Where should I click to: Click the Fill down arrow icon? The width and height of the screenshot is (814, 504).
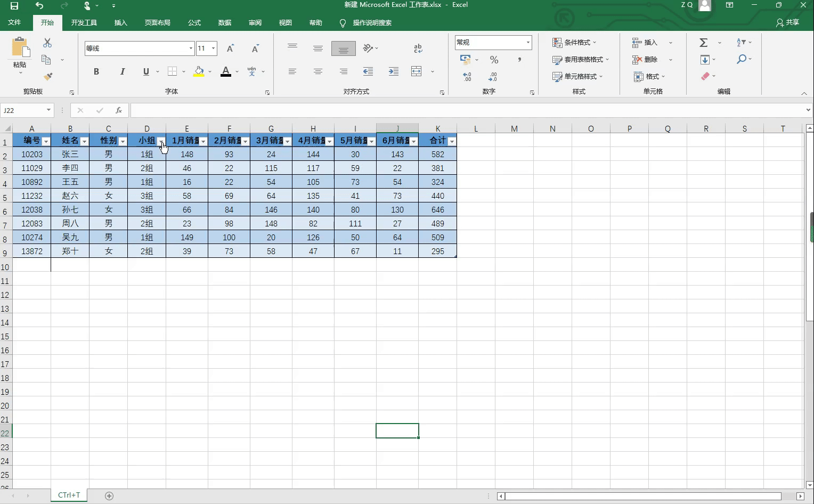pos(705,60)
